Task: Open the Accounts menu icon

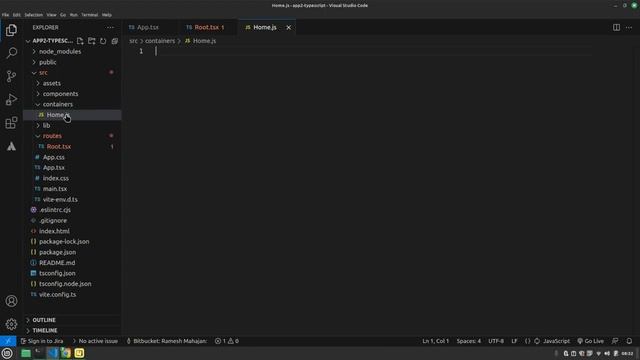Action: (11, 301)
